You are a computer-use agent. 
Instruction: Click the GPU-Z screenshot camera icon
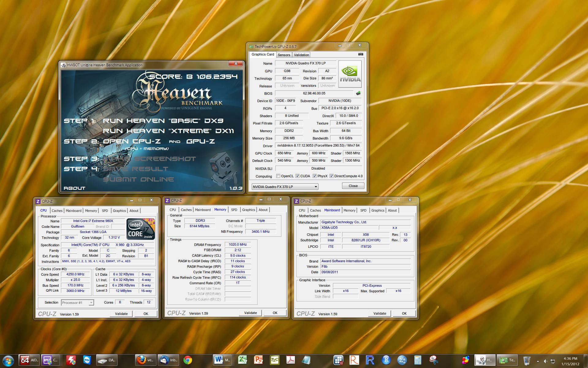pyautogui.click(x=360, y=54)
